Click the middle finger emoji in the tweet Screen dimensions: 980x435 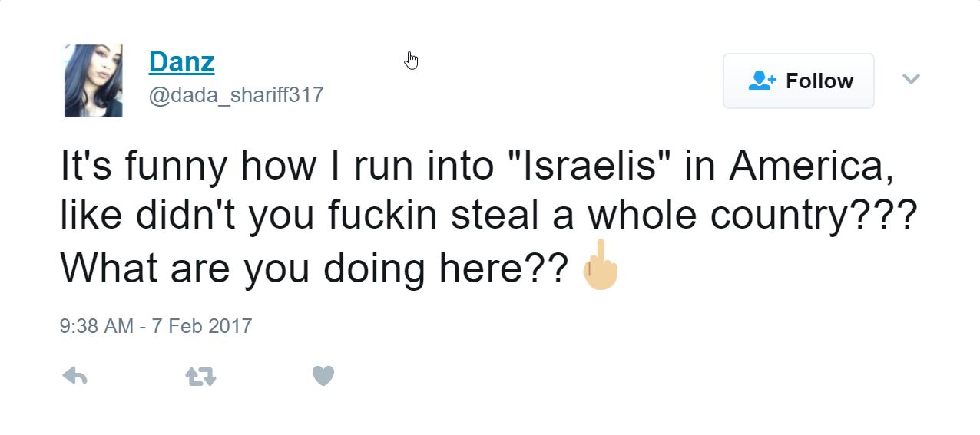(600, 265)
